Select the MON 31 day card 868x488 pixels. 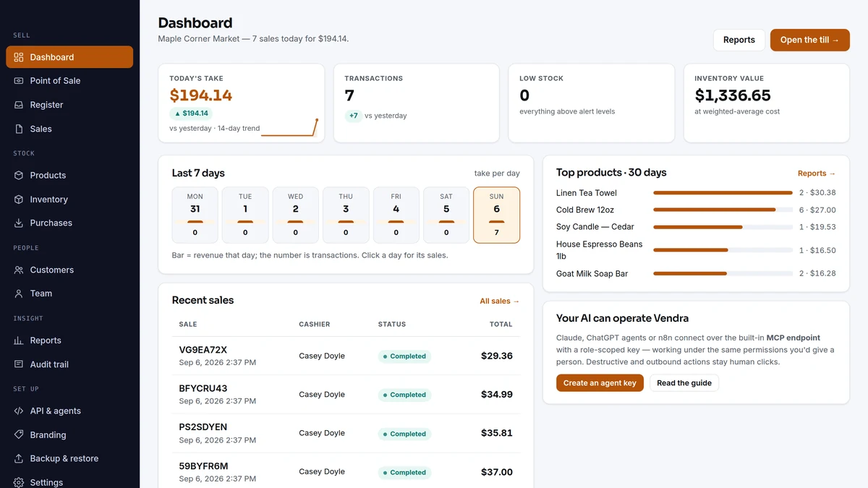point(195,215)
